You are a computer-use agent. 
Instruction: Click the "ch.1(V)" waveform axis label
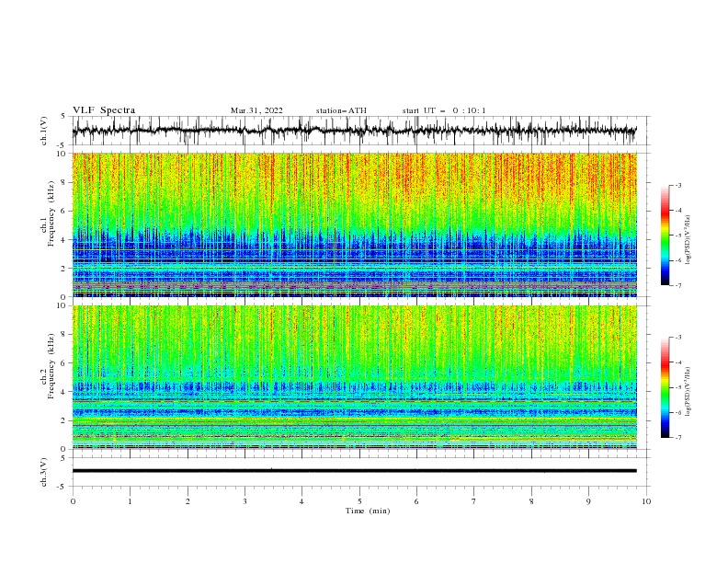(44, 131)
